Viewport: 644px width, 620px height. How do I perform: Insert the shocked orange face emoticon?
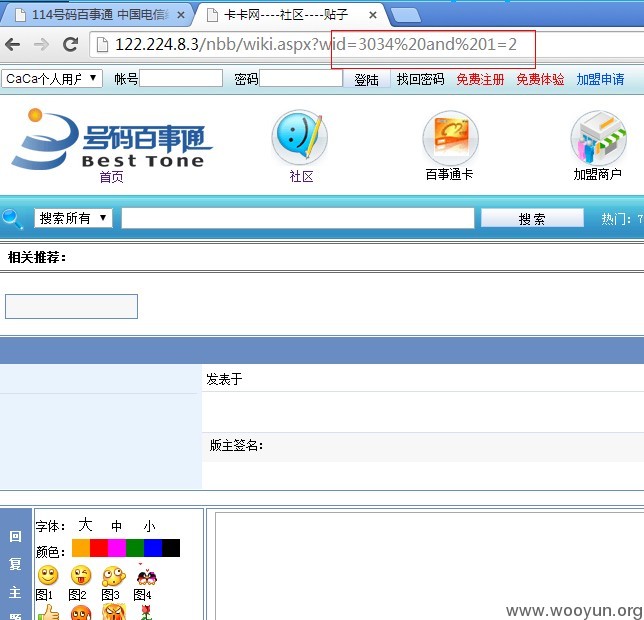click(81, 613)
